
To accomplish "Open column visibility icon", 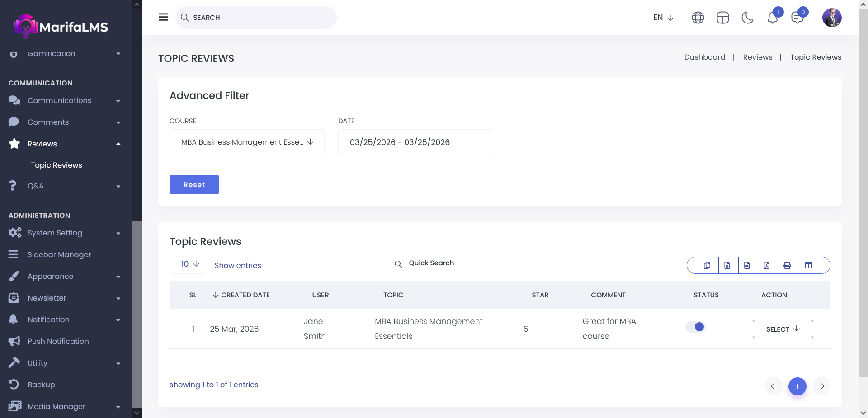I will (x=809, y=265).
